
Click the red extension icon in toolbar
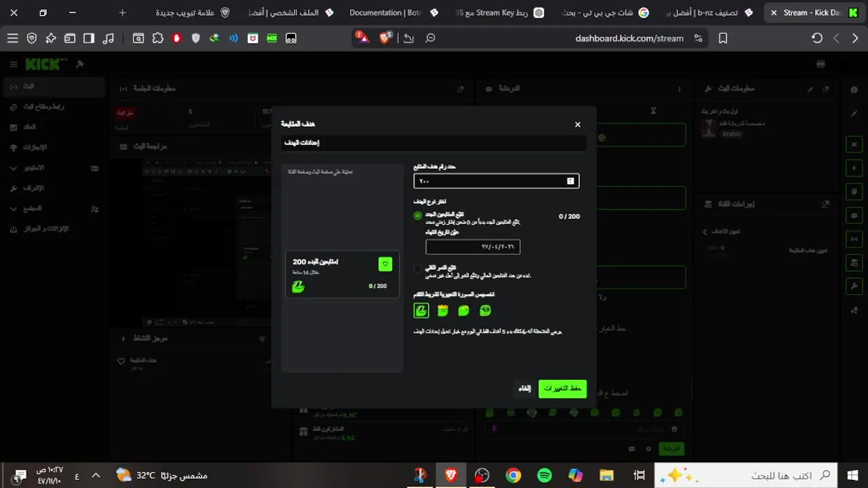click(177, 39)
